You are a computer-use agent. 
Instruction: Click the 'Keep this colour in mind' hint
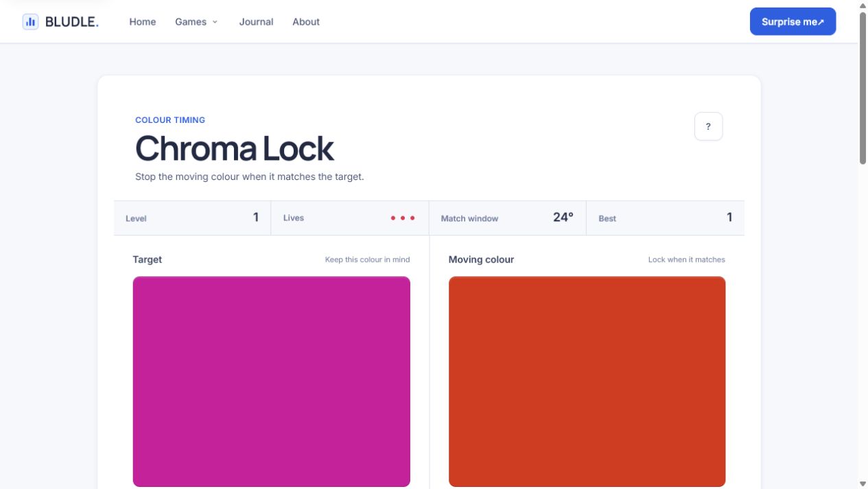pos(367,260)
